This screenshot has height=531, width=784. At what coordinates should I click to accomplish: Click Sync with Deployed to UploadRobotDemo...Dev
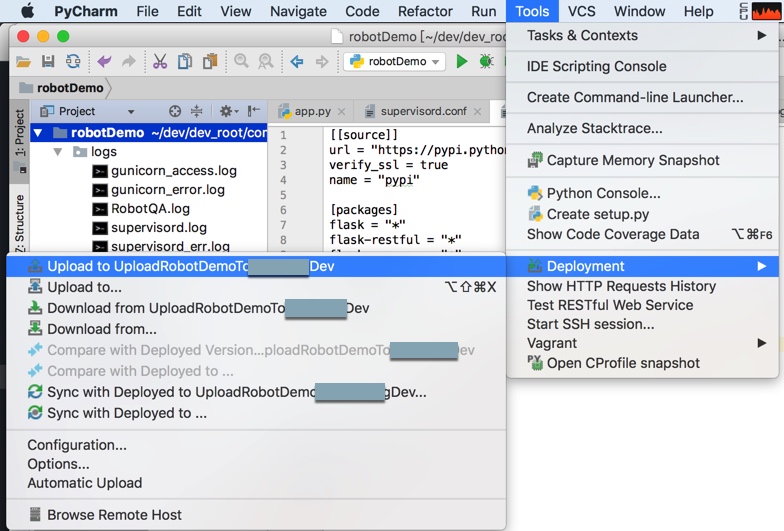tap(256, 392)
